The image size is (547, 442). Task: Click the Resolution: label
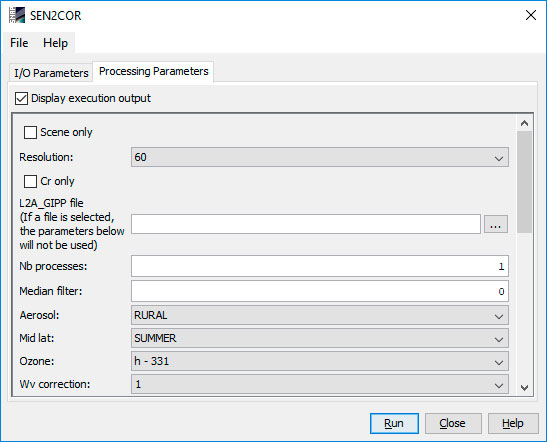coord(46,157)
